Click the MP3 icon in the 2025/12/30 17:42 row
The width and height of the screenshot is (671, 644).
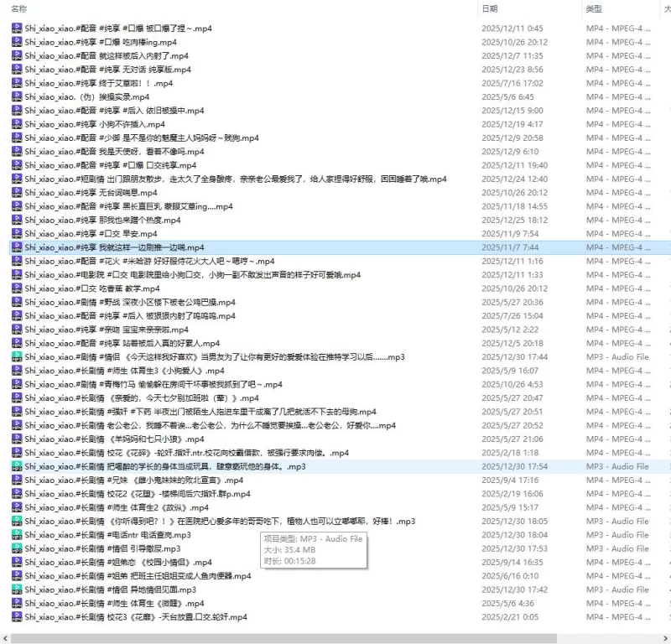pyautogui.click(x=17, y=589)
